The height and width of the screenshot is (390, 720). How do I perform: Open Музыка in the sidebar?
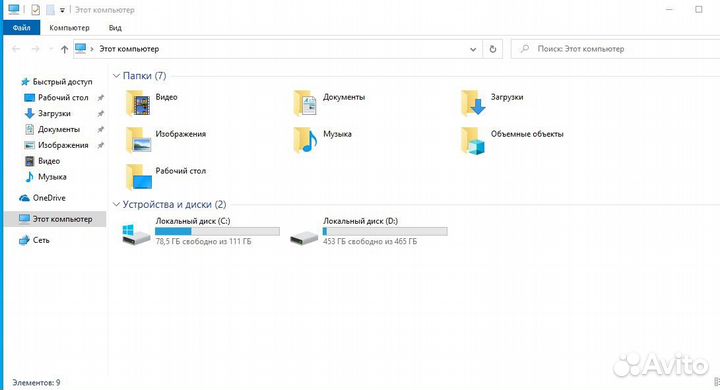coord(45,177)
